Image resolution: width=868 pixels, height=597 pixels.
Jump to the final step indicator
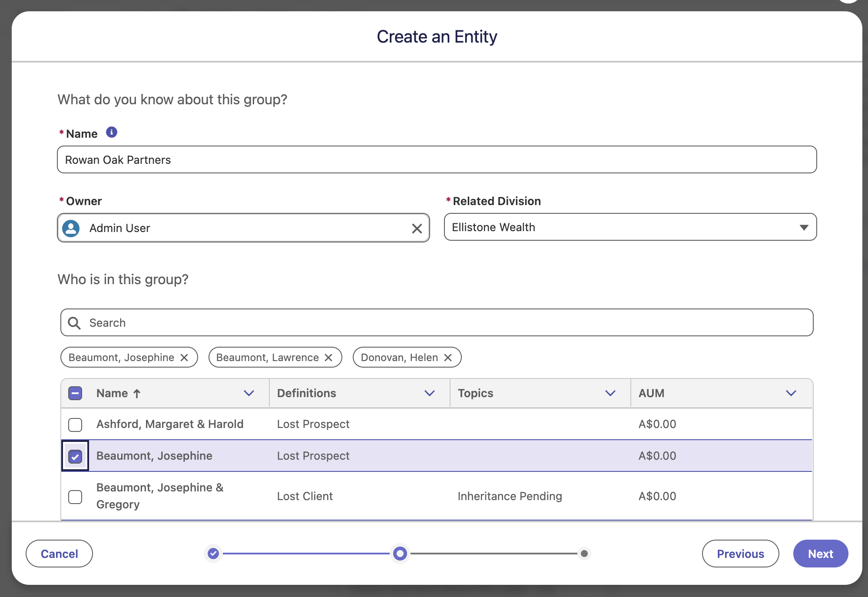(x=584, y=554)
